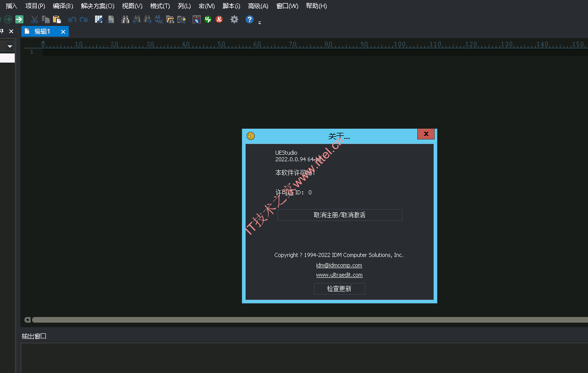Open the 视图(V) menu
Viewport: 588px width, 373px height.
coord(132,6)
